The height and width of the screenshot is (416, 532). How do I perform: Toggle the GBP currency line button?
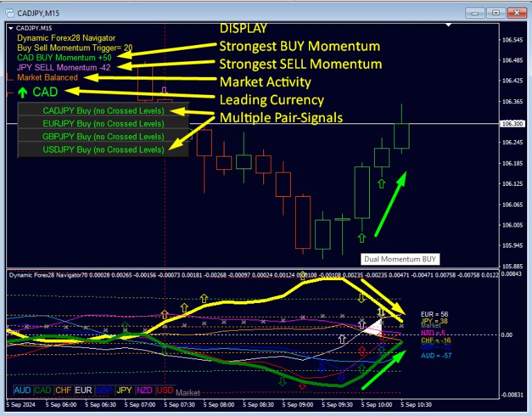point(104,390)
